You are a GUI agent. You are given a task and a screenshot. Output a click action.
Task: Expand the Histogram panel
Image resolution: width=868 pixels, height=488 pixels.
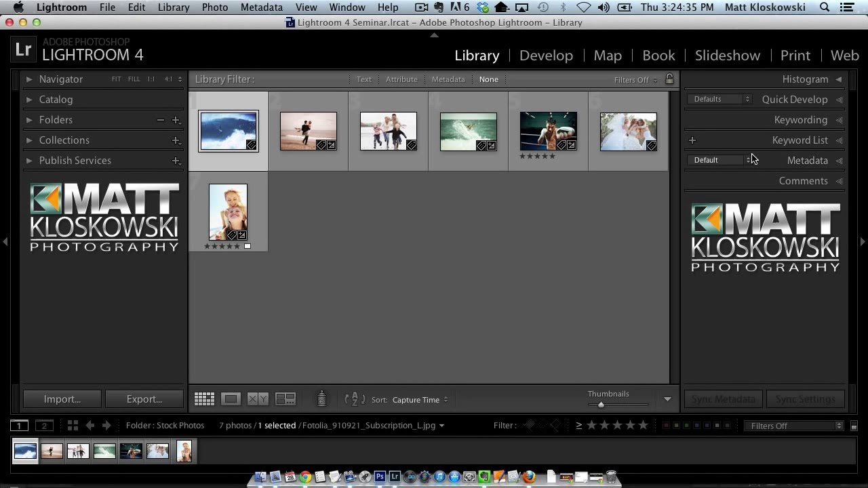click(x=839, y=79)
